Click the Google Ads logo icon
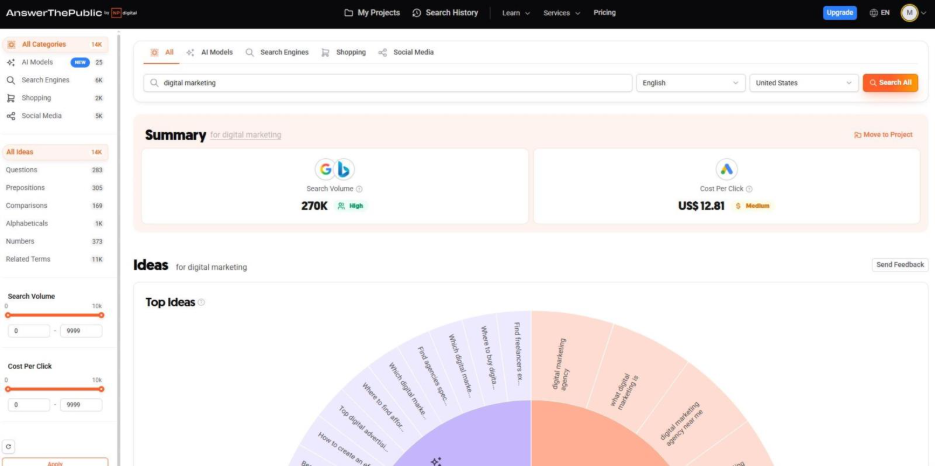 (726, 169)
